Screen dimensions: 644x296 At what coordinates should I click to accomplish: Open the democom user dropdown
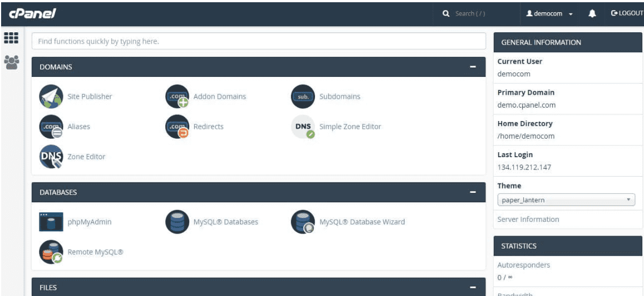[x=549, y=13]
